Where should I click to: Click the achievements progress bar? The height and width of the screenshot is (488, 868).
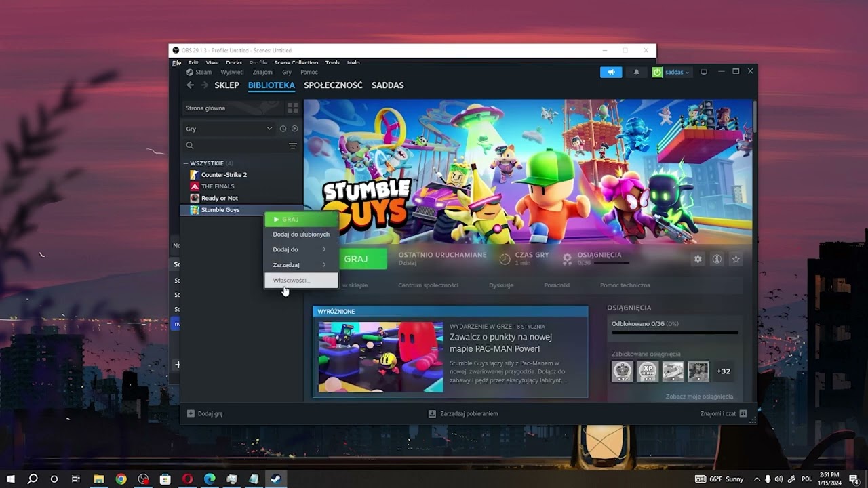675,333
